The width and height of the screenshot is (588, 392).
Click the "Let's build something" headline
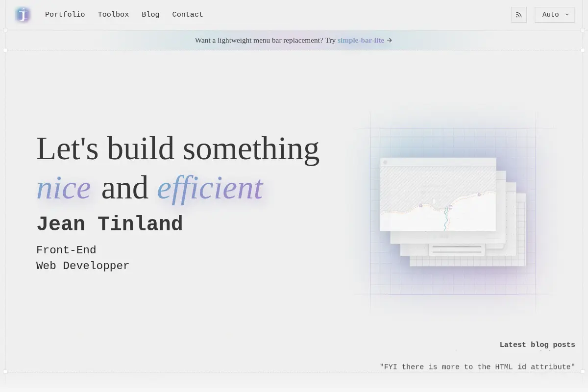tap(178, 148)
